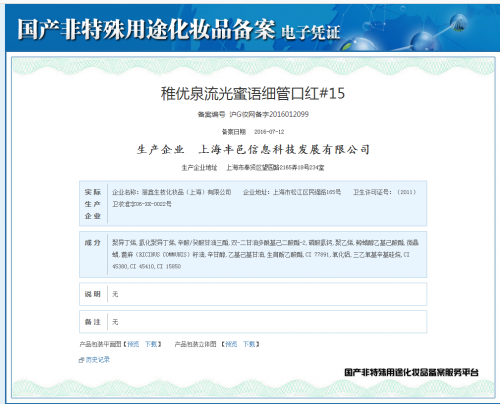Click the filing number 沪G妆网备字2016012099

click(x=269, y=114)
